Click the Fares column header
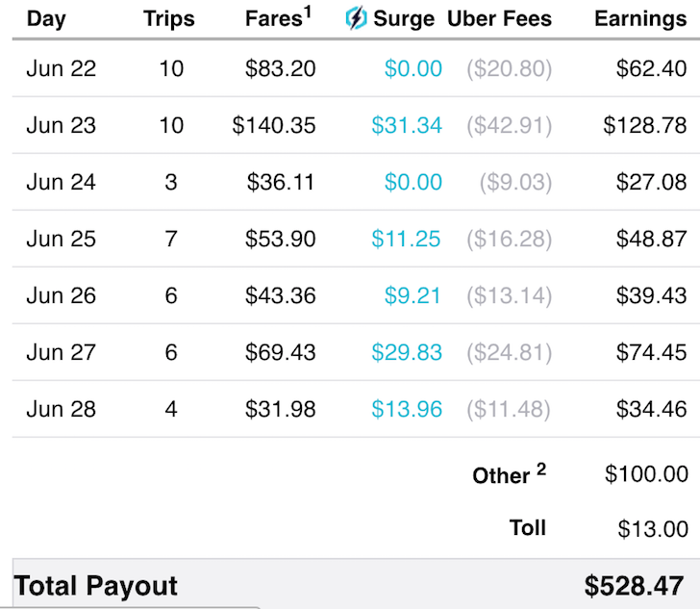Screen dimensions: 700x609 tap(274, 19)
